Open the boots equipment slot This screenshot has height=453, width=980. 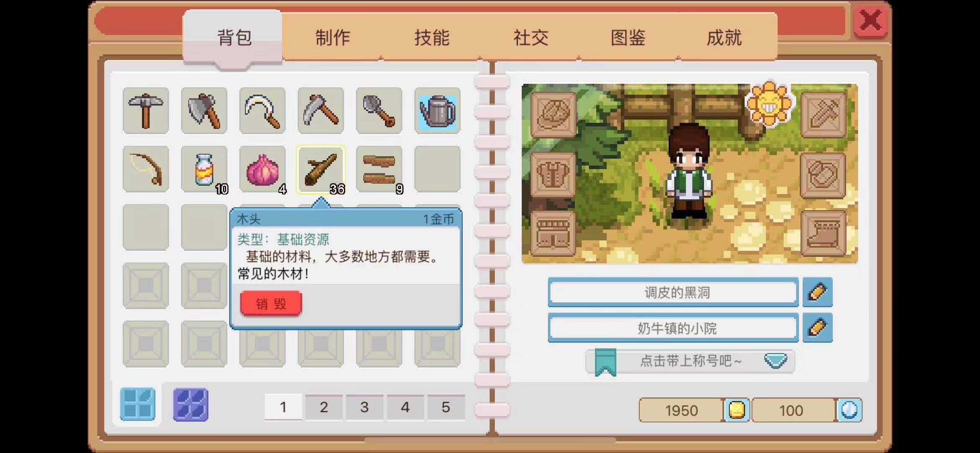coord(823,233)
